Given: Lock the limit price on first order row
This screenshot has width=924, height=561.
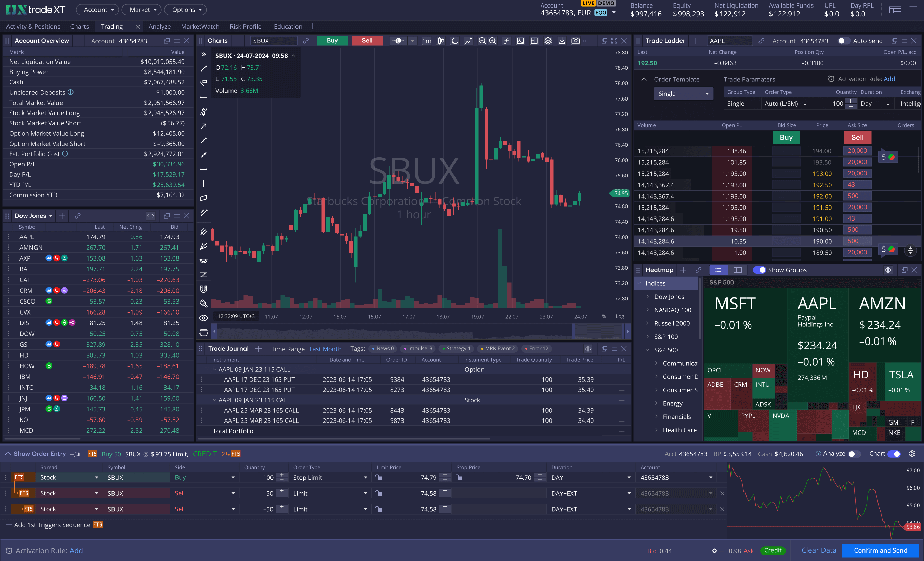Looking at the screenshot, I should point(379,477).
